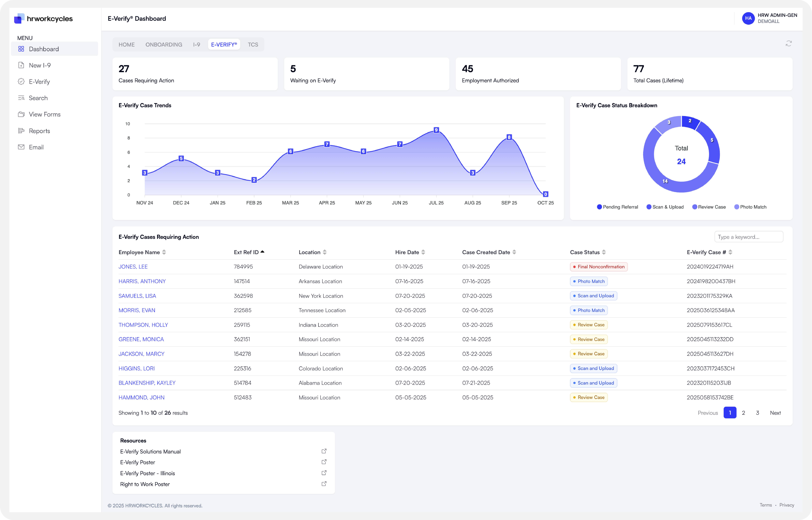This screenshot has width=812, height=520.
Task: Open external link icon for E-Verify Poster - Illinois
Action: (324, 473)
